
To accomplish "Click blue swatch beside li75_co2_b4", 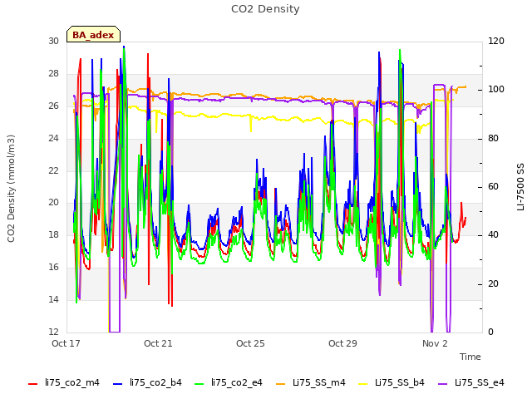I will tap(118, 384).
